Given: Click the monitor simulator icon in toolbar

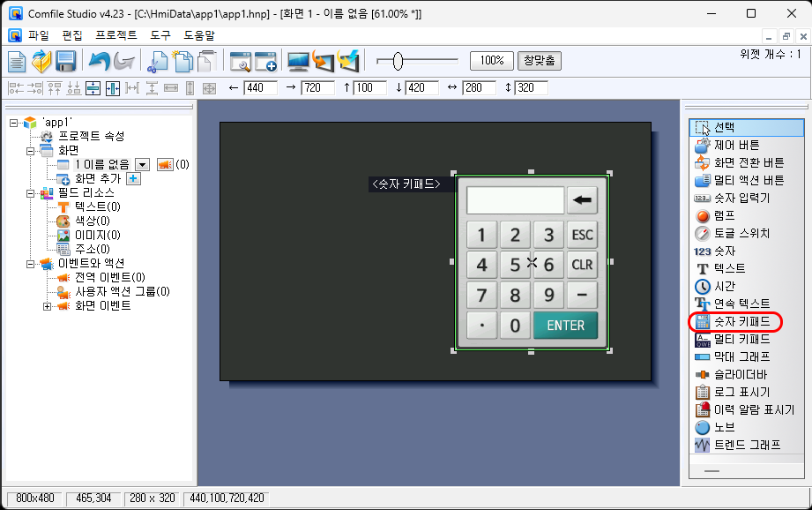Looking at the screenshot, I should [299, 61].
